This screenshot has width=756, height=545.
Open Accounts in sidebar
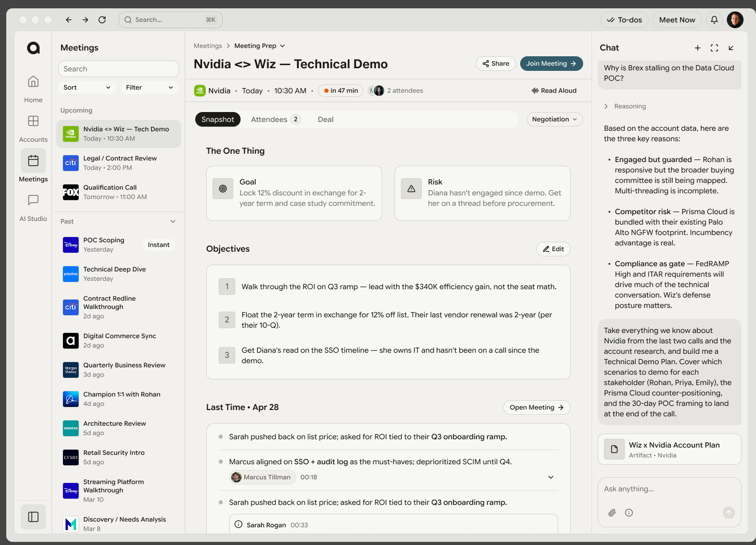[33, 128]
